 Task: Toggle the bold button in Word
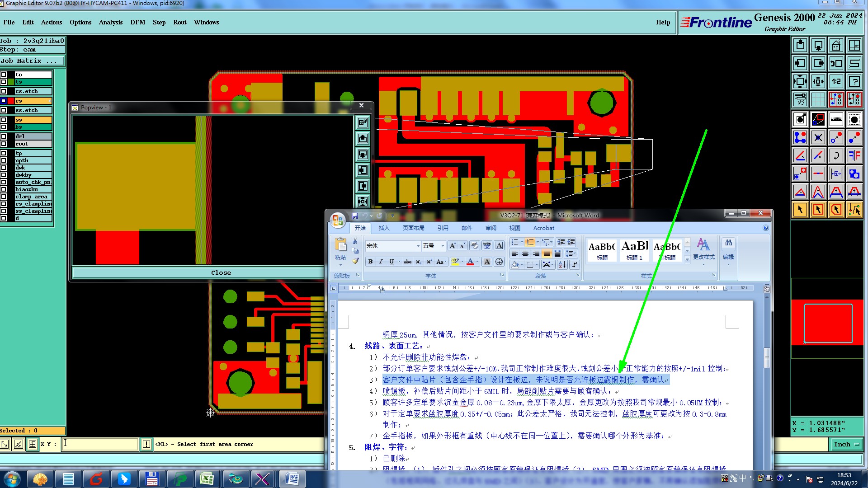click(370, 262)
